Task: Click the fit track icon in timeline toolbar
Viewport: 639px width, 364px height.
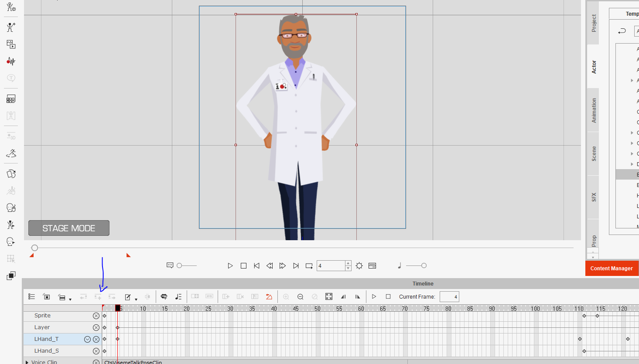Action: coord(46,296)
